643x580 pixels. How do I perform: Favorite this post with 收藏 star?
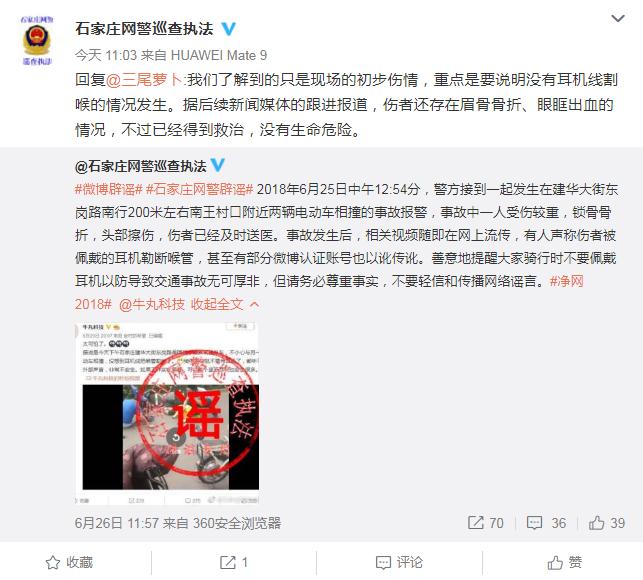[x=69, y=562]
